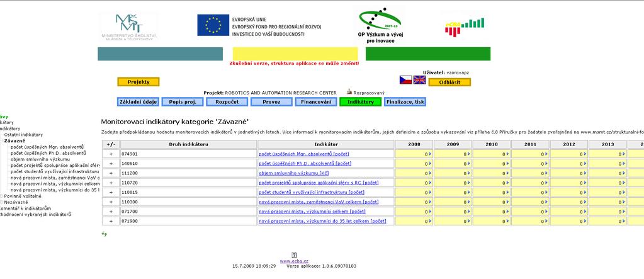Open help via the question mark icon
This screenshot has height=279, width=644.
point(294,255)
